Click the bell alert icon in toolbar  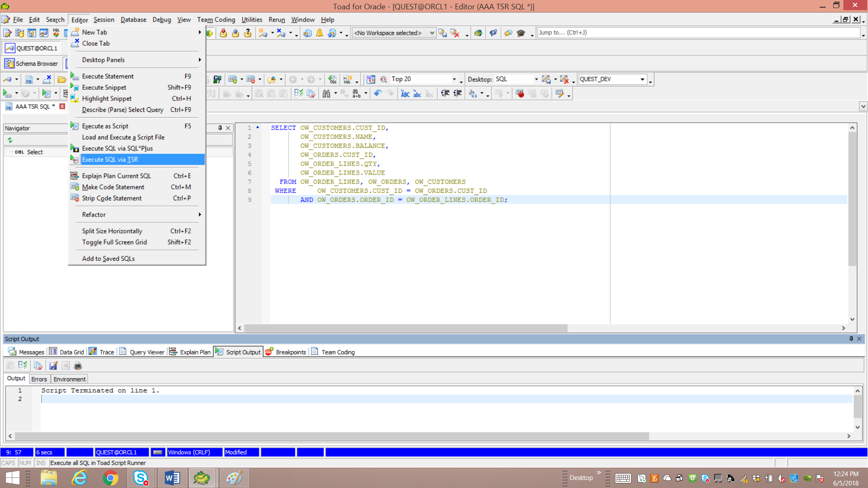click(x=320, y=33)
